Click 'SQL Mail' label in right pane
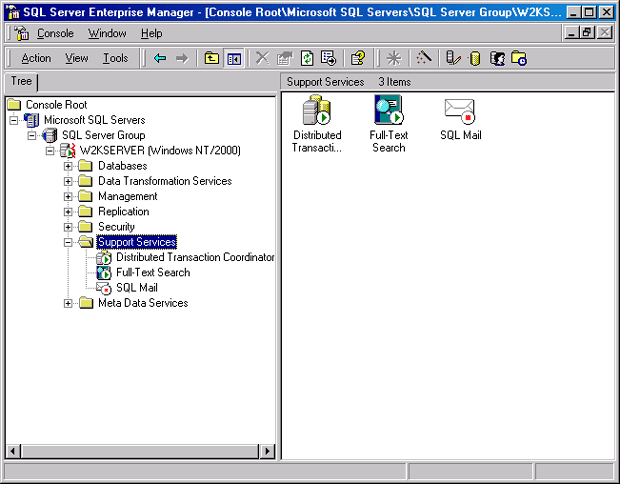Viewport: 620px width, 484px height. tap(461, 135)
